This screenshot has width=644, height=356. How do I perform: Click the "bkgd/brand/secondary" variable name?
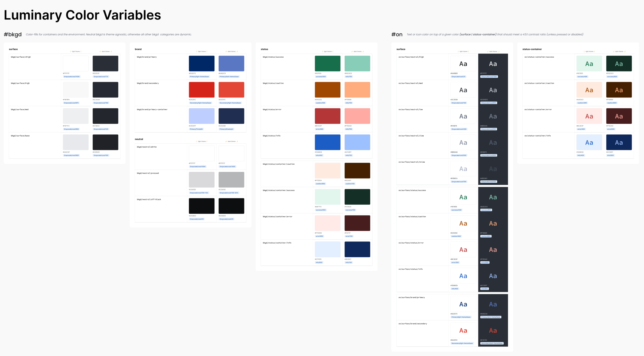pyautogui.click(x=148, y=83)
